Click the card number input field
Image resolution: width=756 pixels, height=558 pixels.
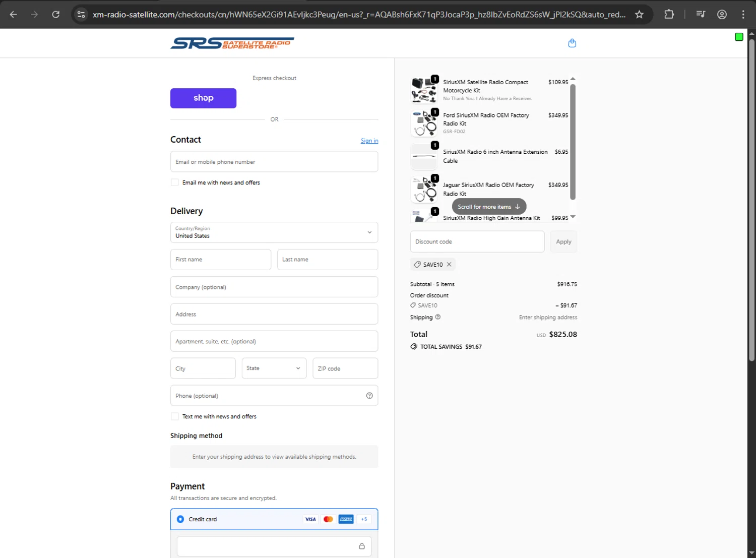tap(274, 546)
